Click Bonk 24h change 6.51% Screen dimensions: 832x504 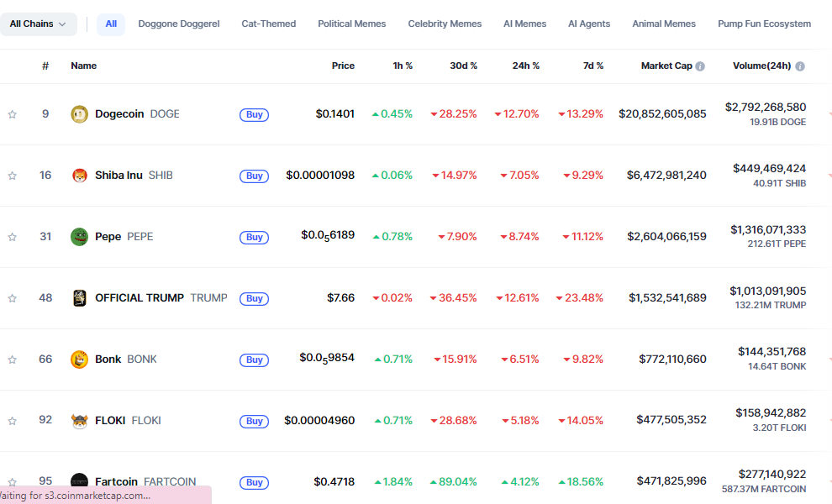pos(520,360)
